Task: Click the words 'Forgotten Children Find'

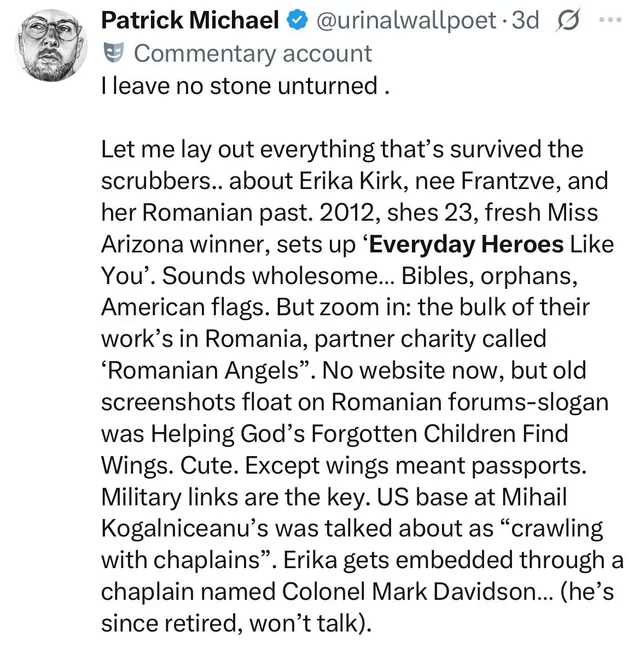Action: coord(462,435)
